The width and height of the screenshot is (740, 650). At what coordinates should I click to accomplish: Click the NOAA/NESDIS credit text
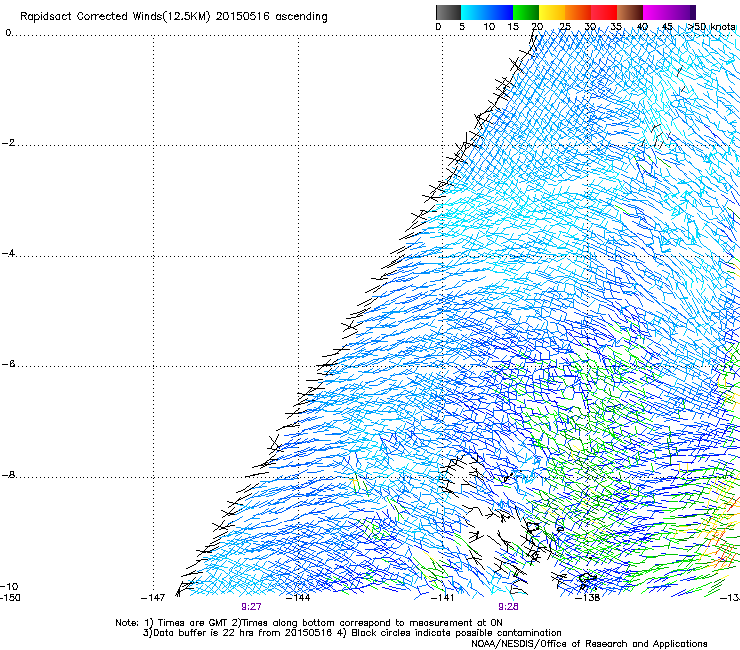pyautogui.click(x=589, y=644)
